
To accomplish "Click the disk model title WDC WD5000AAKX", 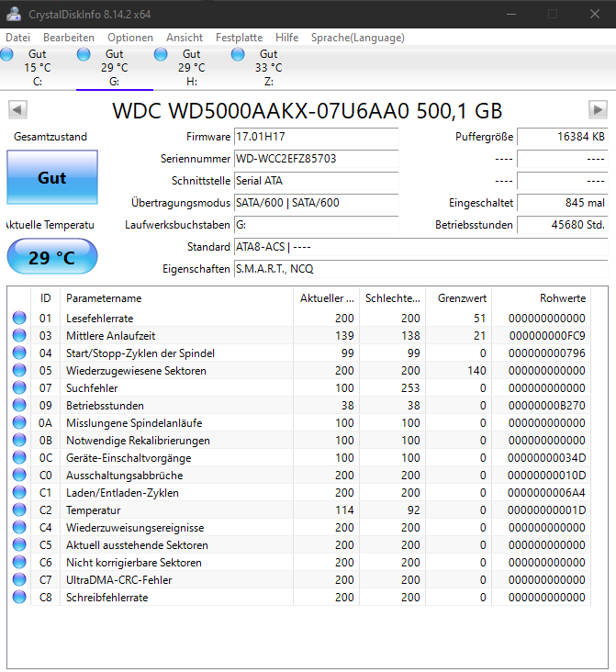I will (307, 110).
